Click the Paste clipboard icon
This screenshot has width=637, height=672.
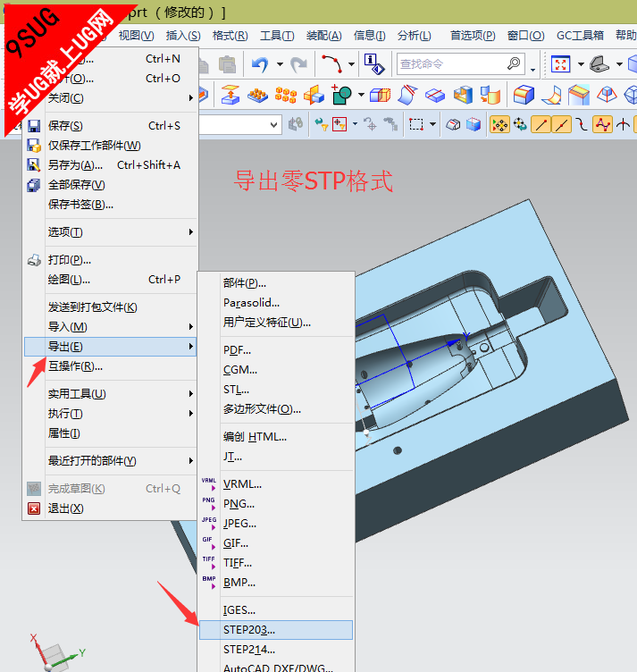click(227, 64)
